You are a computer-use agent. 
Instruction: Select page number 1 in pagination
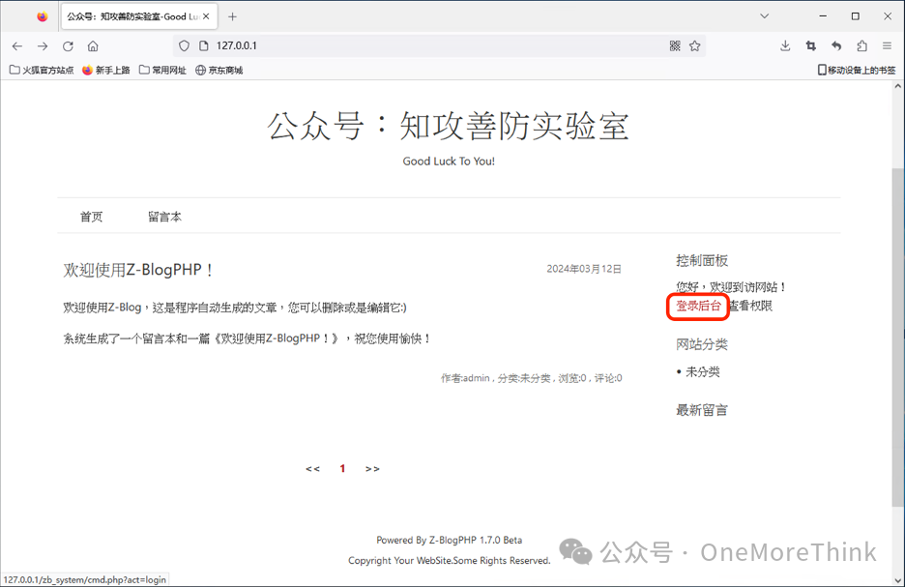pos(342,468)
